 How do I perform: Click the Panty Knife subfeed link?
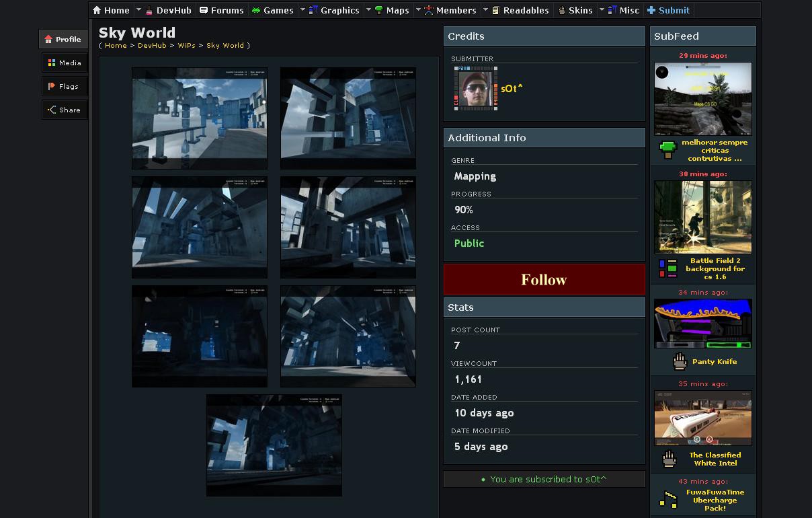pyautogui.click(x=714, y=362)
